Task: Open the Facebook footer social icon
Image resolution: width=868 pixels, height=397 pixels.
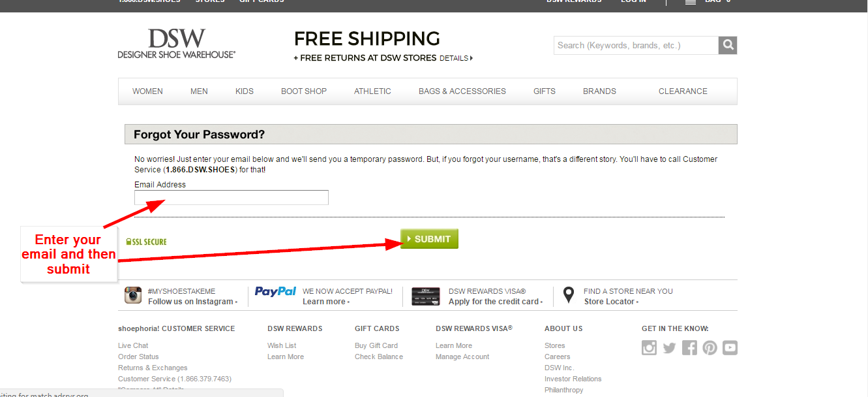Action: [x=689, y=348]
